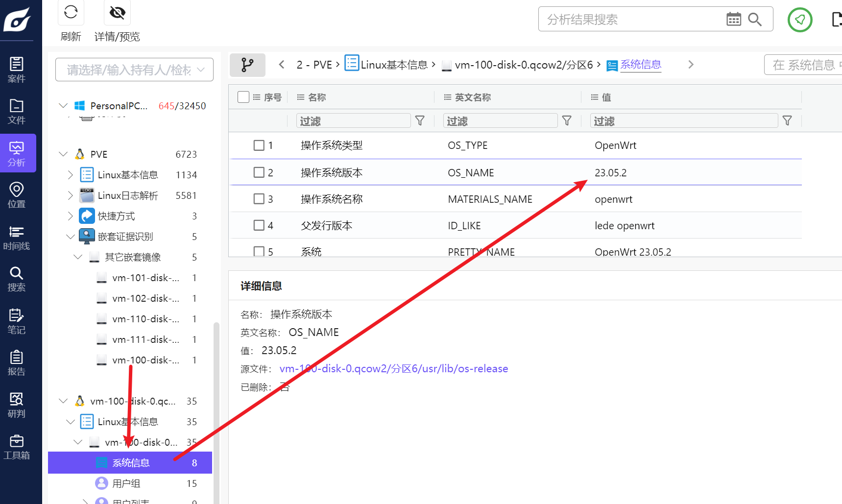Click the analysis result search field (分析结果搜索)
The height and width of the screenshot is (504, 842).
click(x=632, y=20)
